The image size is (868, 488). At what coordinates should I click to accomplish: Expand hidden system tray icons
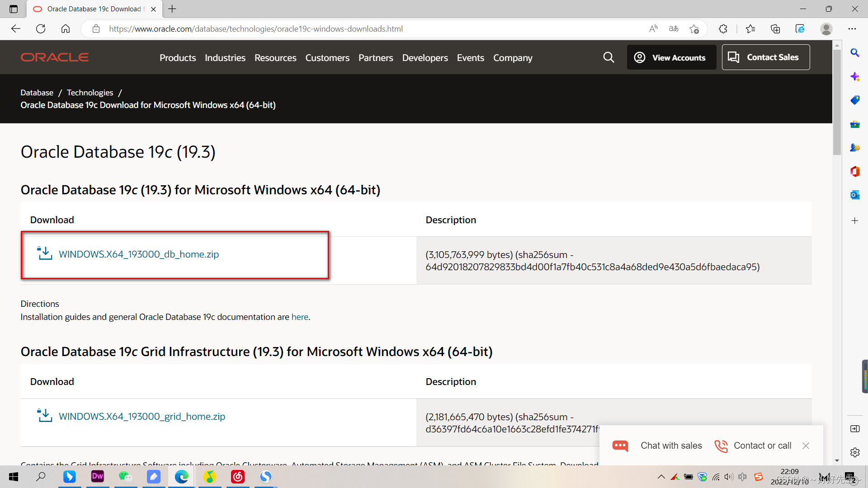point(661,477)
